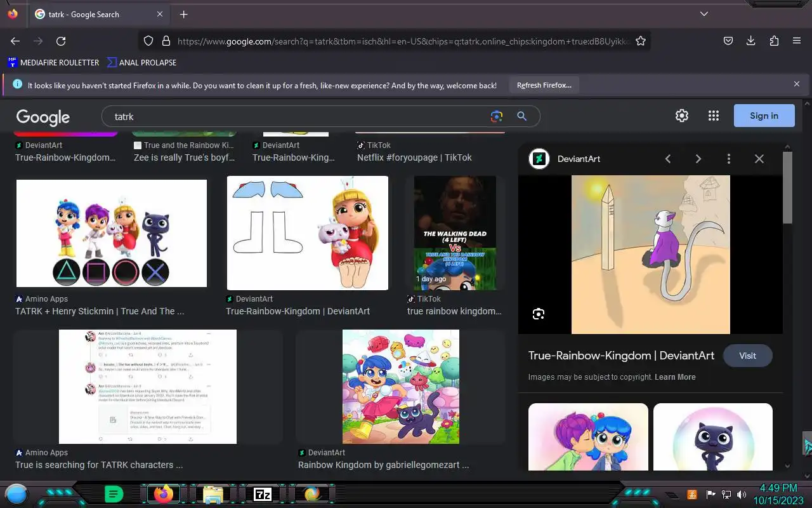Open the Learn More copyright link

[675, 377]
